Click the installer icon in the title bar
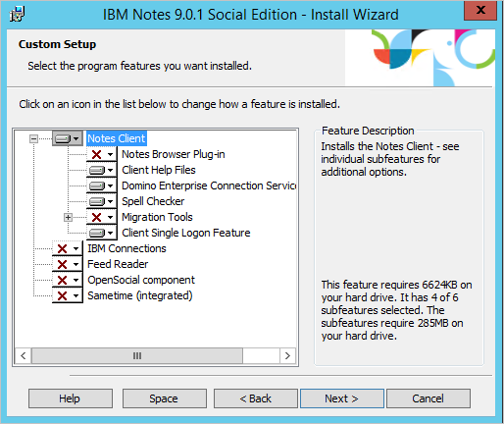Viewport: 504px width, 424px height. (17, 14)
